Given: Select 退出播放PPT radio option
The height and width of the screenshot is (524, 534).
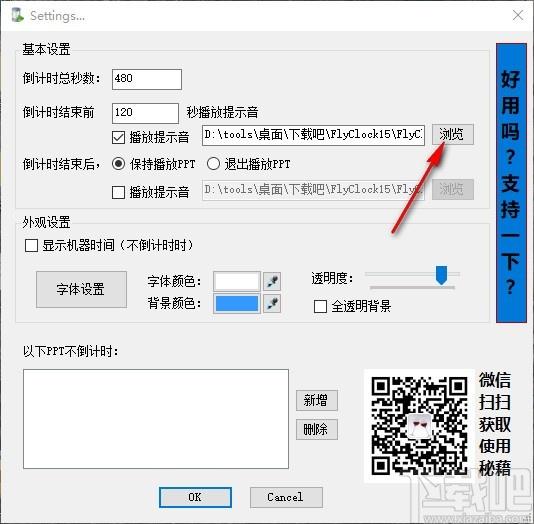Looking at the screenshot, I should pyautogui.click(x=213, y=164).
